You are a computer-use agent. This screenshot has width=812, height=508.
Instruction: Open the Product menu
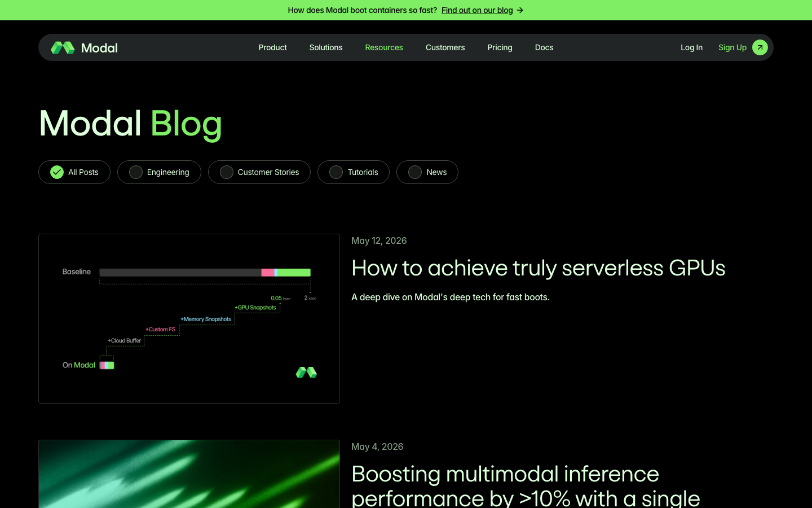tap(273, 47)
